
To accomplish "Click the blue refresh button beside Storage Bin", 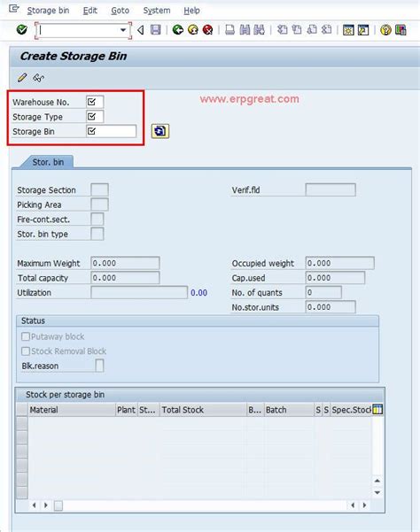I will [x=160, y=131].
